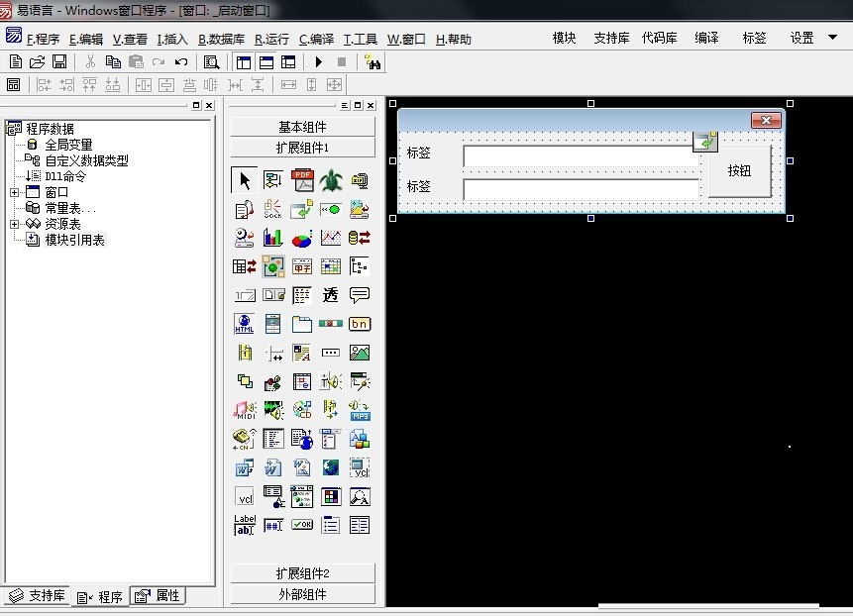Open the dropdown arrow next to 设置
Viewport: 853px width, 616px height.
(x=832, y=39)
